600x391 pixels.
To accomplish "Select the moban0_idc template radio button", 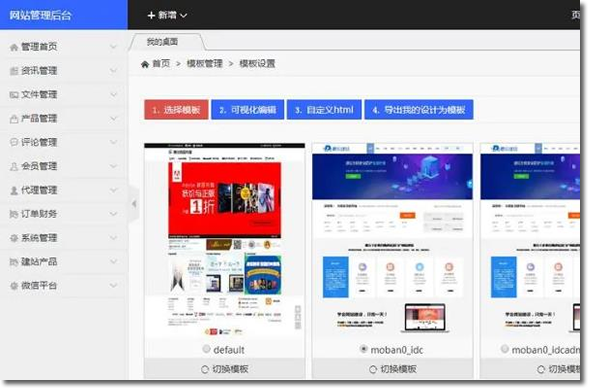I will (x=363, y=349).
